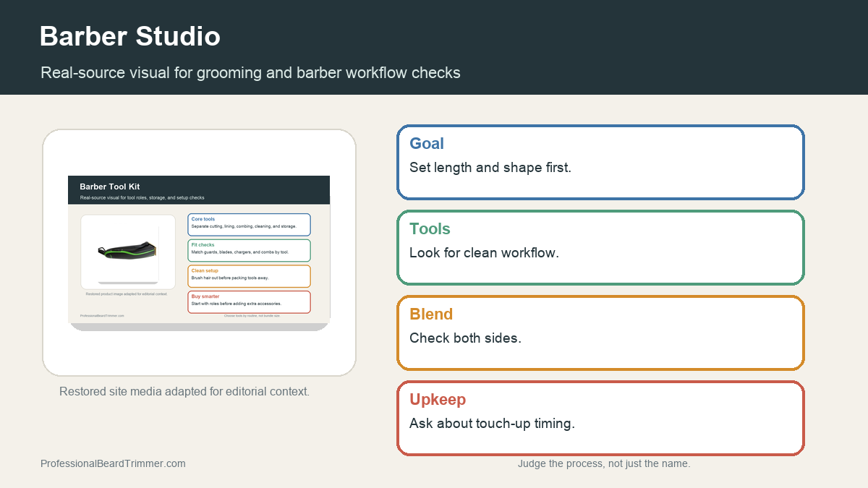Click the small Clean setup card in thumbnail

pos(249,276)
